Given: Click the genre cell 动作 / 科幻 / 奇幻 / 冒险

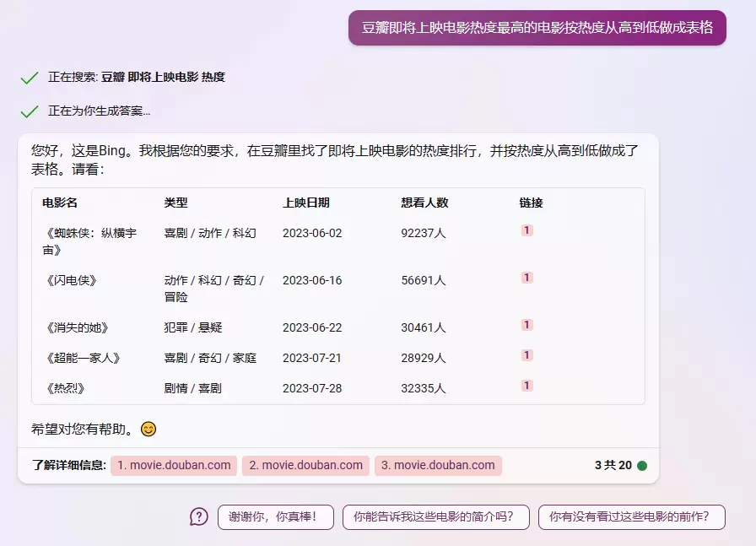Looking at the screenshot, I should pyautogui.click(x=214, y=289).
